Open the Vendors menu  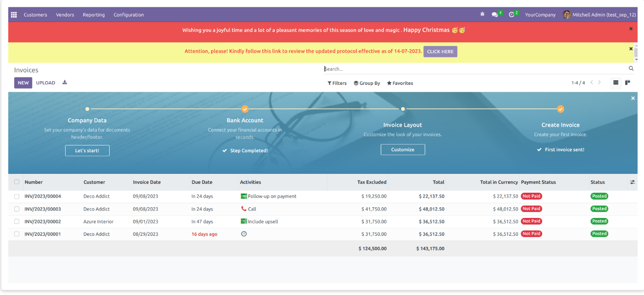[65, 15]
